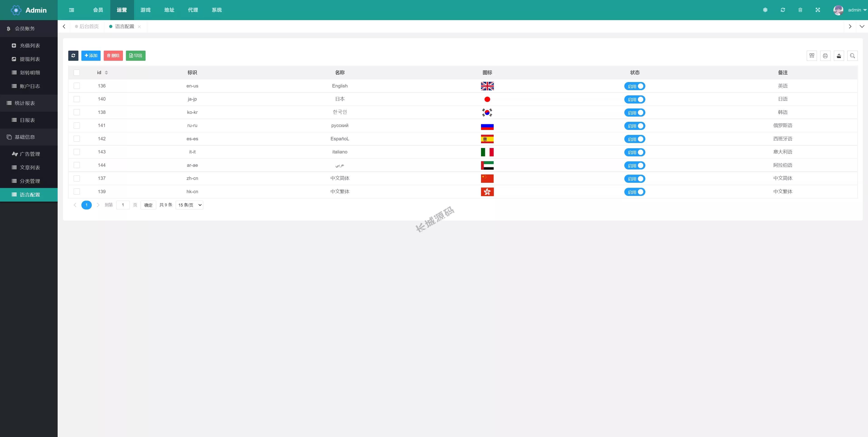Screen dimensions: 868x437
Task: Check the box for row 140 ja-jp
Action: coord(77,99)
